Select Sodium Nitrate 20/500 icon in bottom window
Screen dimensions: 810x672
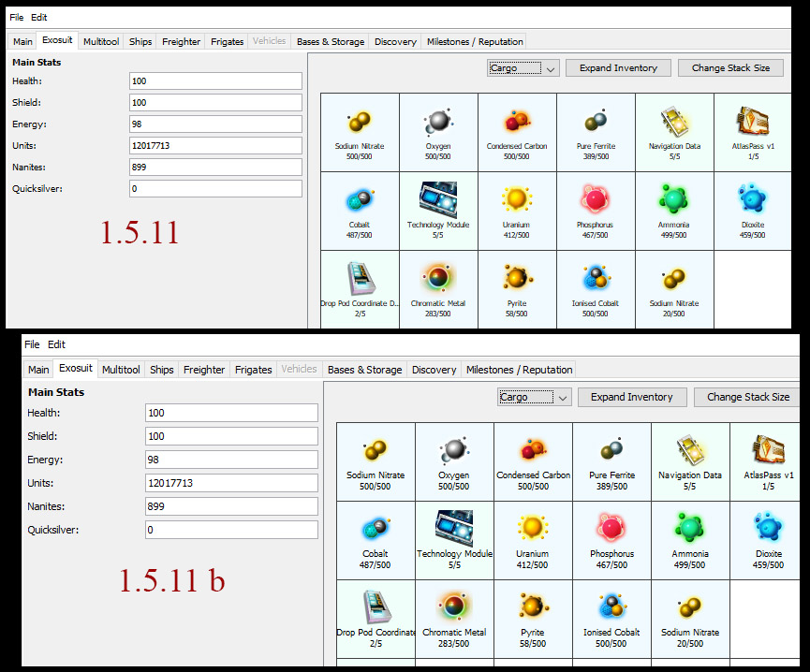pos(690,608)
